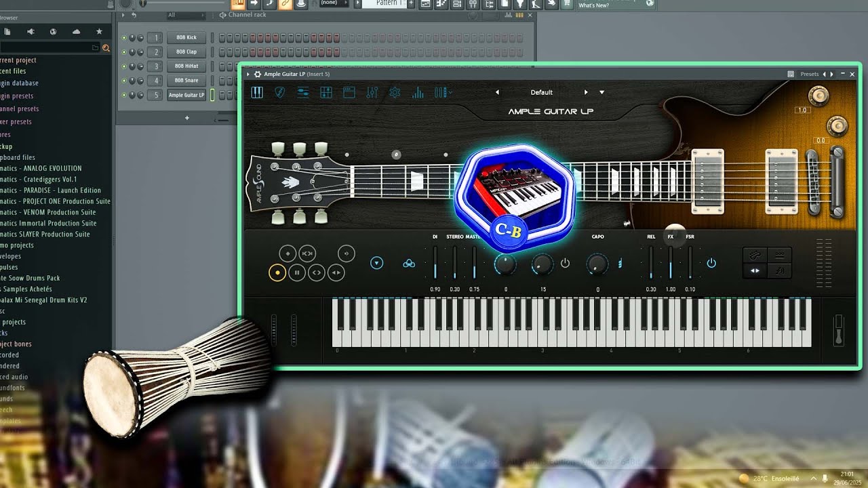Open the Project bones browser folder

pyautogui.click(x=16, y=344)
